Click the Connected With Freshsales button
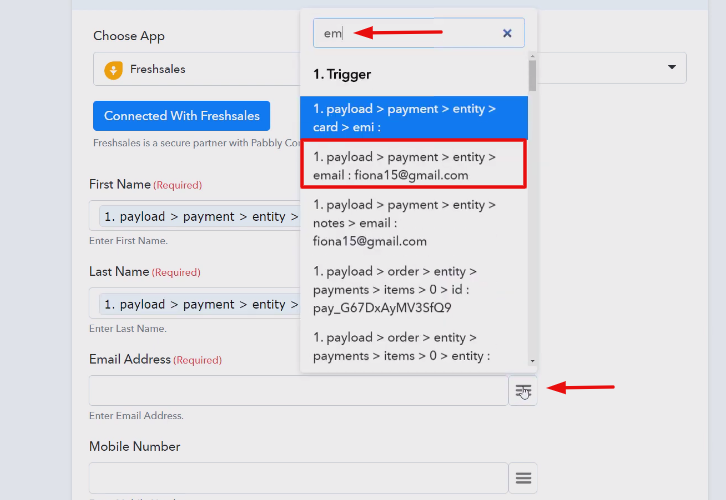Image resolution: width=726 pixels, height=500 pixels. coord(182,116)
